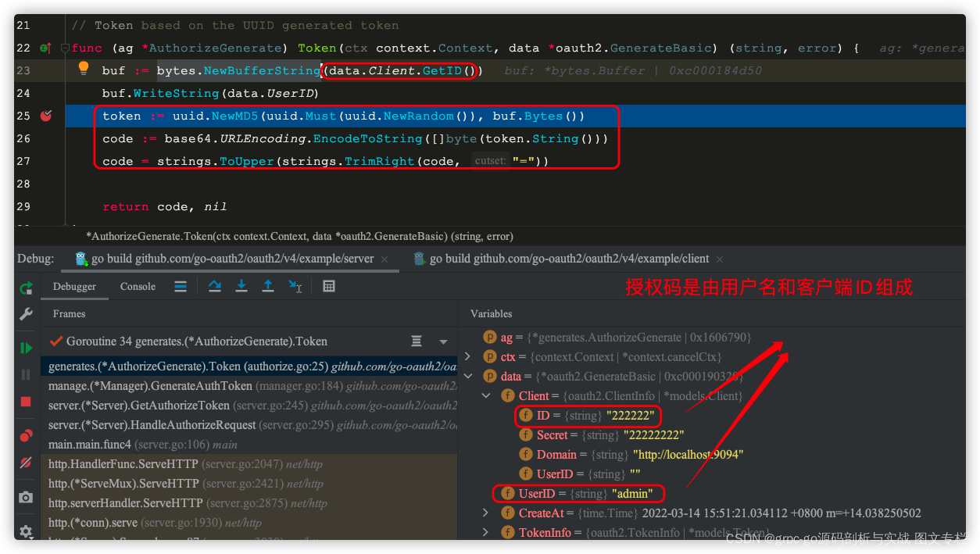Click 'return code, nil' on line 29
The height and width of the screenshot is (554, 980).
coord(164,206)
